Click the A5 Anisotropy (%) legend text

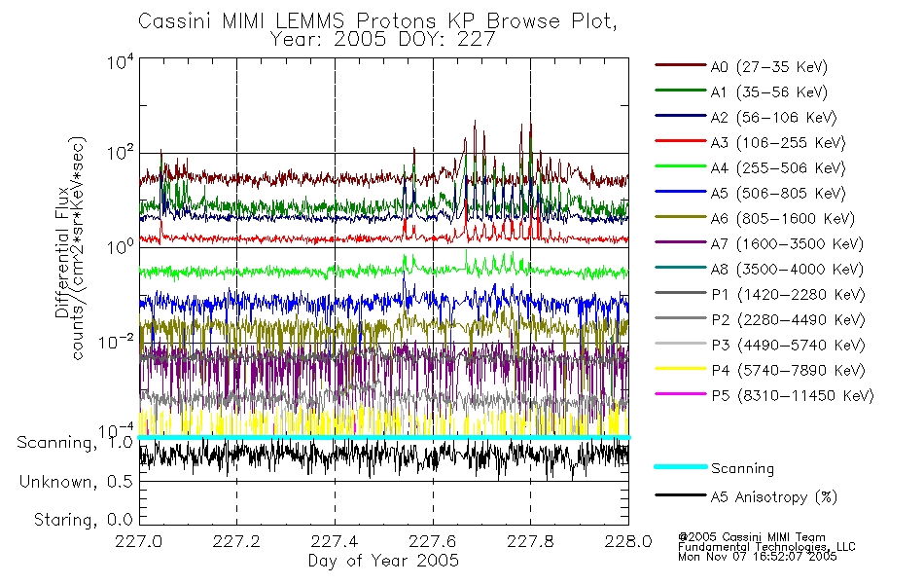click(x=774, y=497)
